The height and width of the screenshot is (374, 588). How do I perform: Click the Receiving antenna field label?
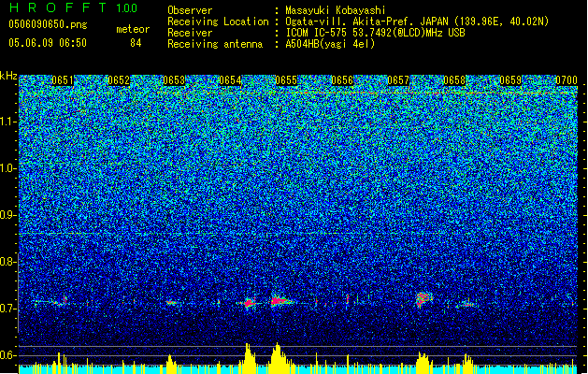(x=215, y=44)
